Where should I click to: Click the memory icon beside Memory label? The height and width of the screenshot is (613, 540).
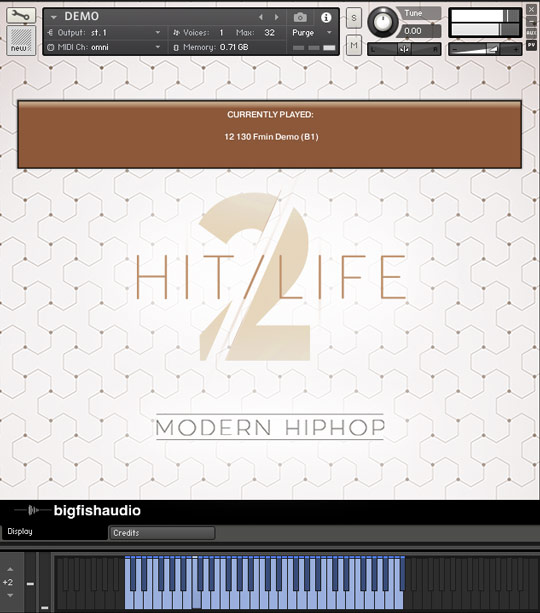coord(176,47)
